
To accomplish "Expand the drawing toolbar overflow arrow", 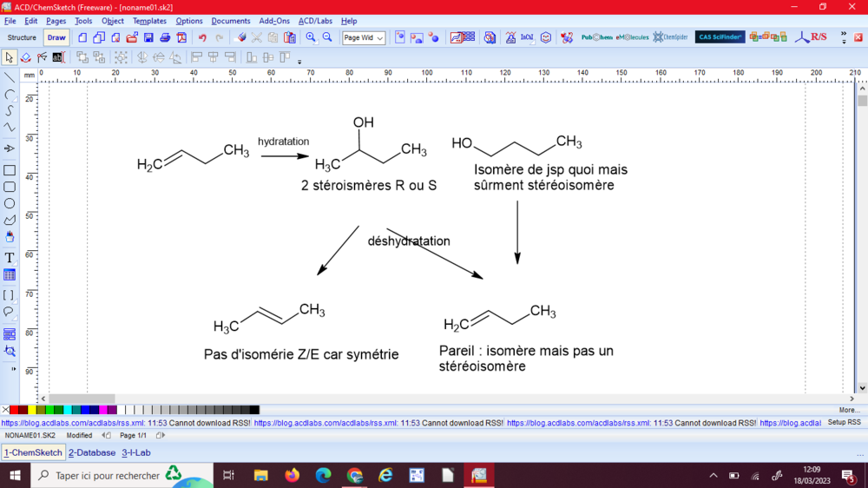I will point(300,61).
